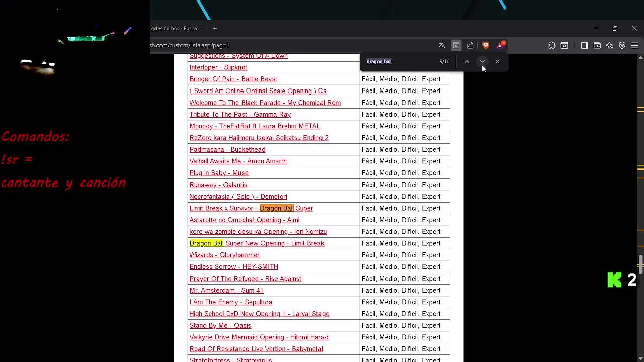The width and height of the screenshot is (644, 362).
Task: Open 'Wizards - Gloryhammer' link
Action: click(224, 255)
